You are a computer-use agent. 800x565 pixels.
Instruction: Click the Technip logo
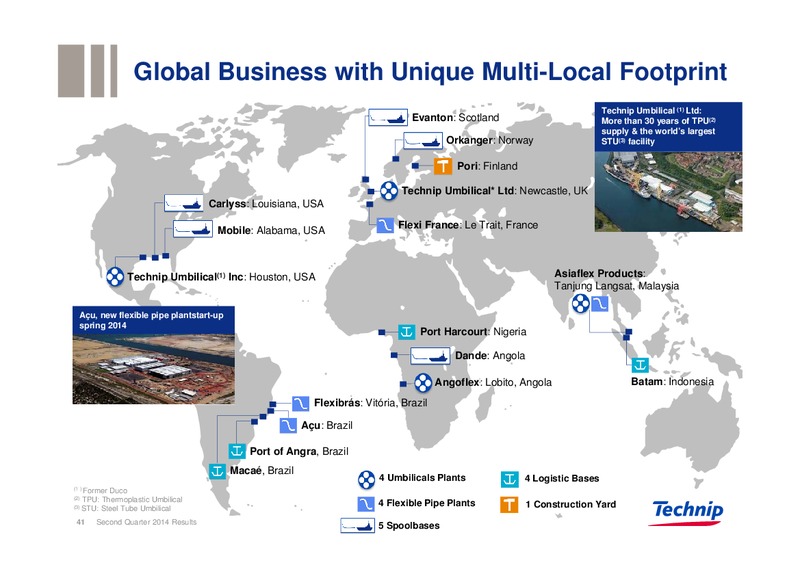[x=687, y=512]
